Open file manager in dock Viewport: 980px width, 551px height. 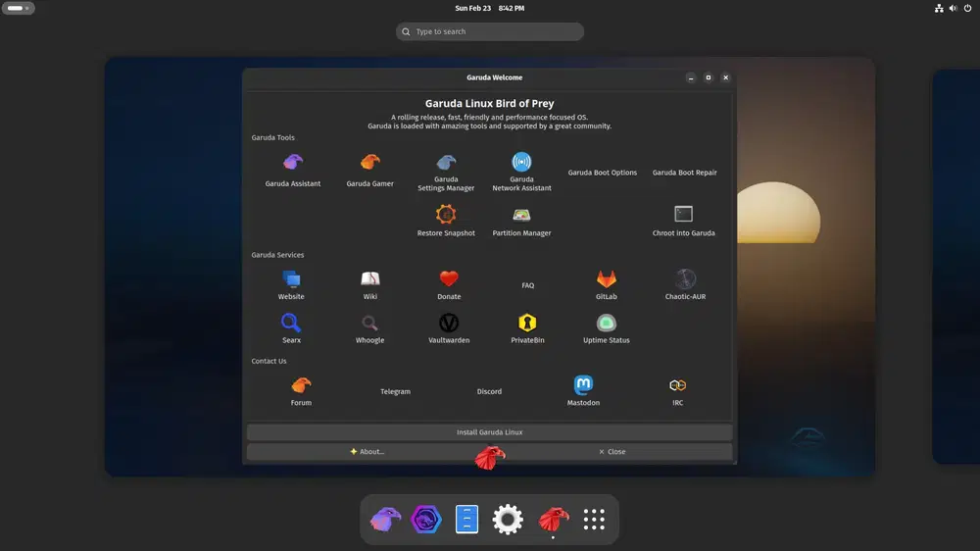pos(466,519)
